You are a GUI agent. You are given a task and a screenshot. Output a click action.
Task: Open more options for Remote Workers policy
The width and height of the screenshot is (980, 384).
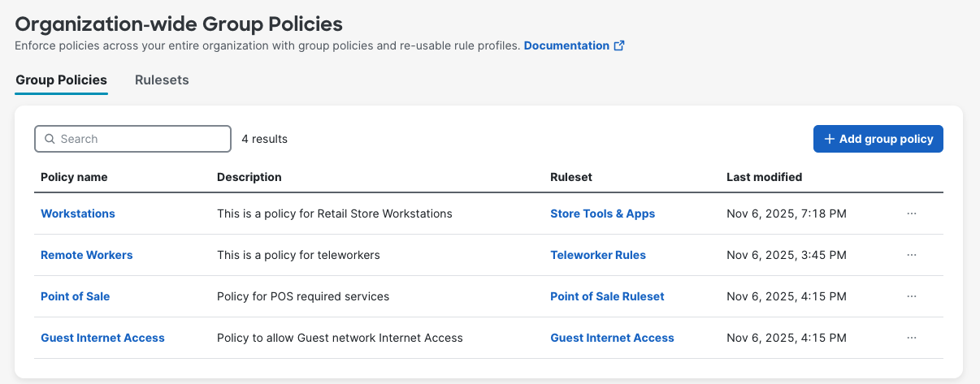[x=911, y=255]
